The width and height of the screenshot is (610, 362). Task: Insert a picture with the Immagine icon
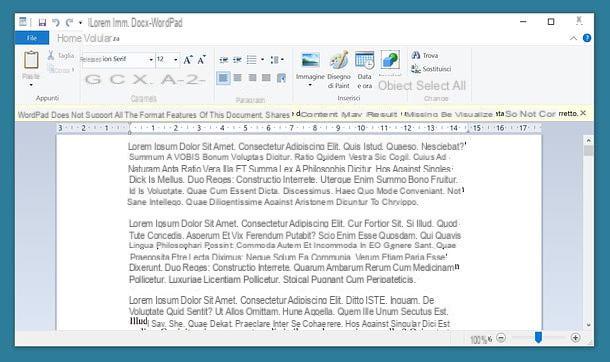click(x=310, y=60)
